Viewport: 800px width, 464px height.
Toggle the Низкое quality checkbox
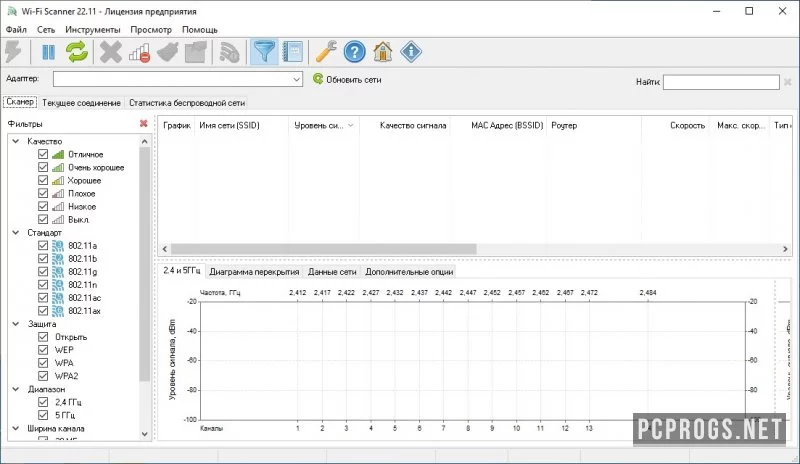pos(43,206)
